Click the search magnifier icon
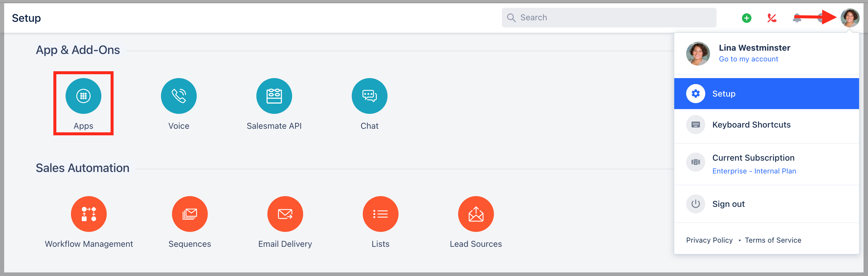The image size is (868, 276). (511, 18)
